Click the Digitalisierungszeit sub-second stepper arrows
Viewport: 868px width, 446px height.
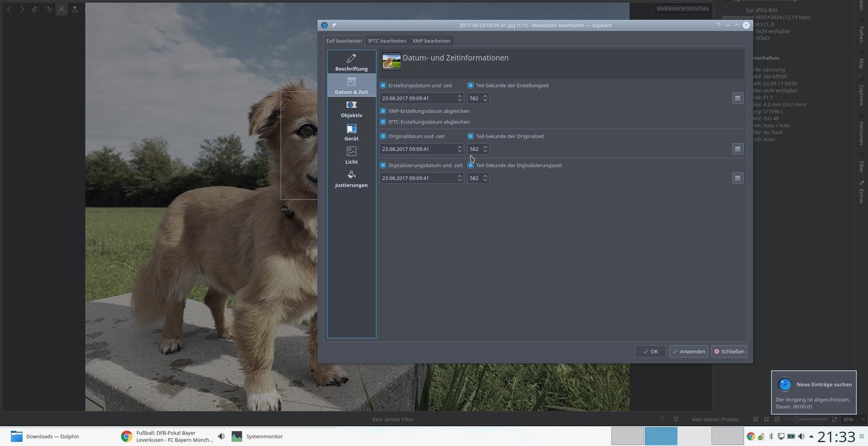(x=485, y=178)
